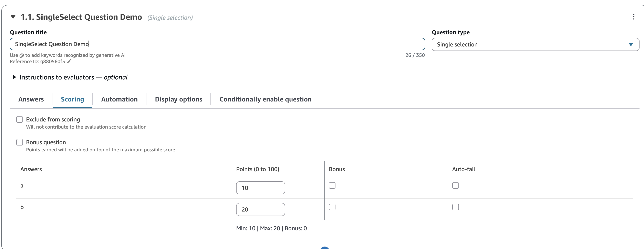Click the 'Answers' column header in the scoring table
Screen dimensions: 644x249
coord(31,169)
